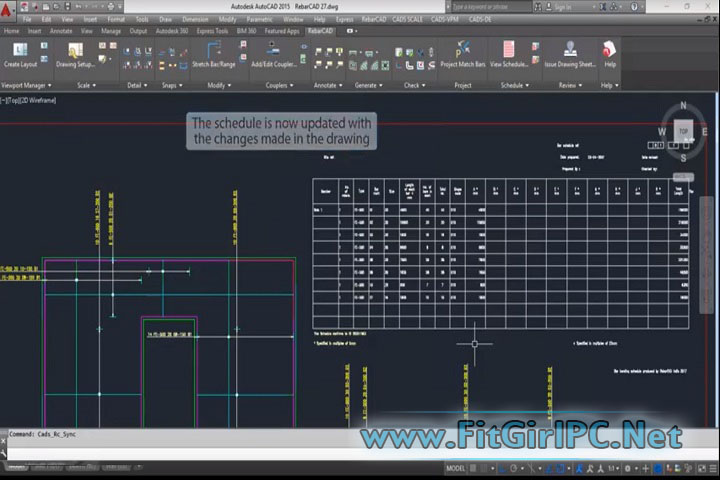The height and width of the screenshot is (480, 720).
Task: Open the Parametric menu
Action: [259, 19]
